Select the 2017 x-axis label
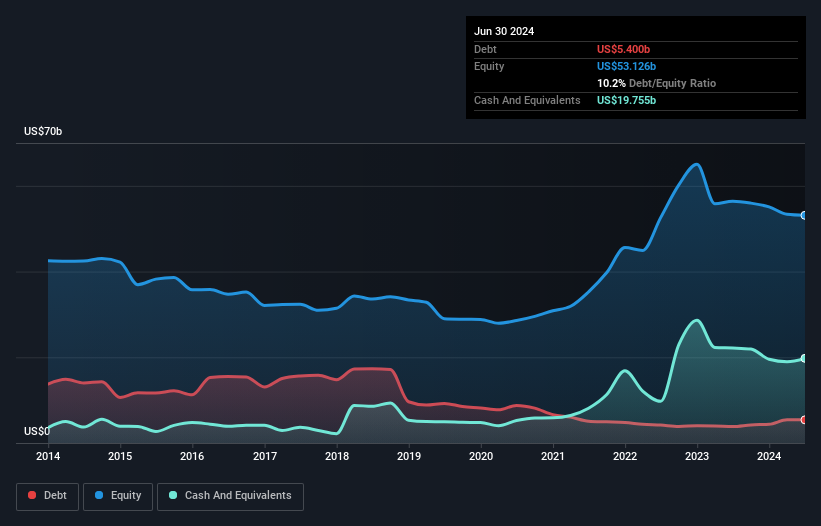This screenshot has width=821, height=526. [x=265, y=456]
